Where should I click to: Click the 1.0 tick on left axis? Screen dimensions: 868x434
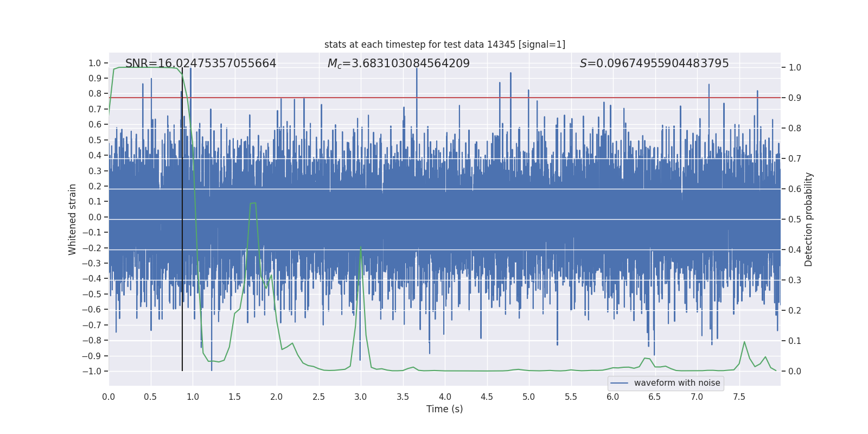tap(95, 63)
